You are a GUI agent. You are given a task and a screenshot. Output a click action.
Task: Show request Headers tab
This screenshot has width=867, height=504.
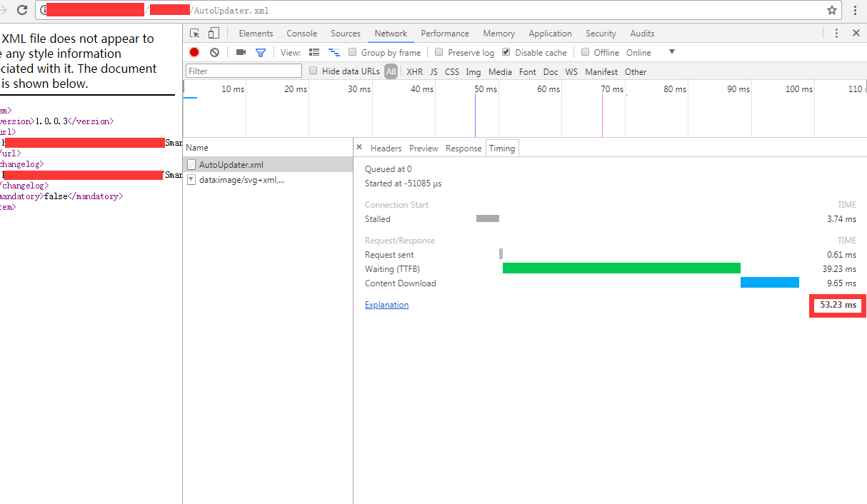[386, 148]
